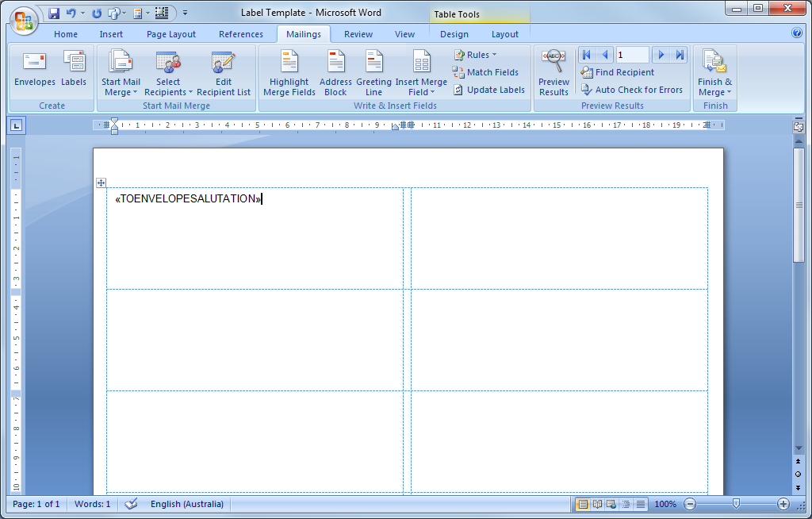Switch to the Home tab
This screenshot has width=812, height=519.
coord(66,34)
